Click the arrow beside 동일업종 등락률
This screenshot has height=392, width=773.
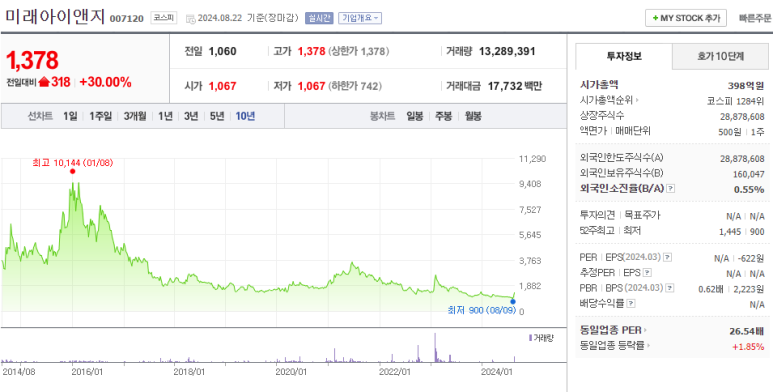coord(648,346)
